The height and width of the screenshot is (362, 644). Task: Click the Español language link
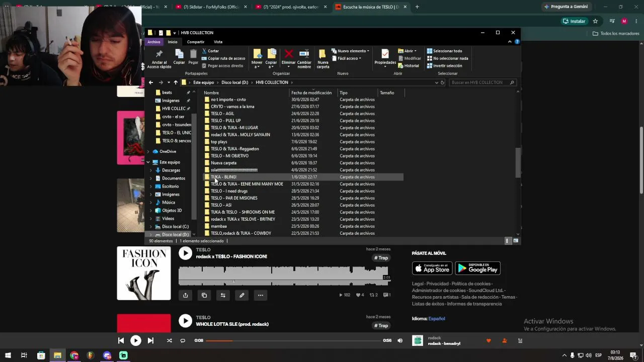click(x=437, y=319)
